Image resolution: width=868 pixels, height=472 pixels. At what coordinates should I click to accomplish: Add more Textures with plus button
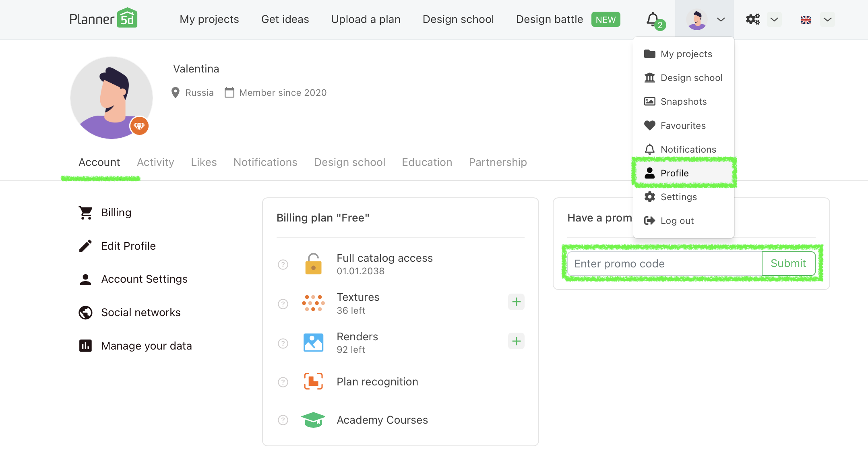(516, 302)
